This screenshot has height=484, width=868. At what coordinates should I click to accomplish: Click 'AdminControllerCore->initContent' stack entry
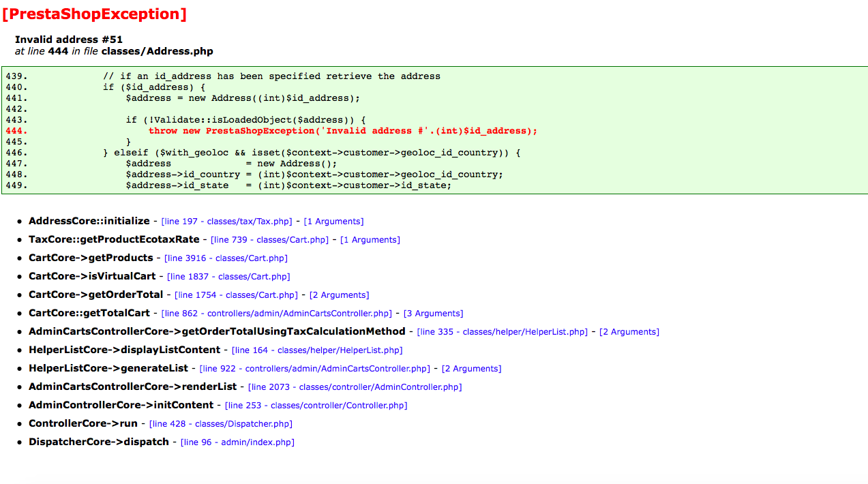[121, 405]
